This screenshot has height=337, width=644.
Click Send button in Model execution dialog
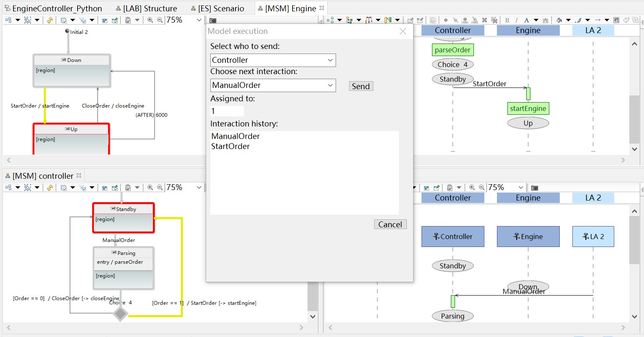tap(361, 86)
